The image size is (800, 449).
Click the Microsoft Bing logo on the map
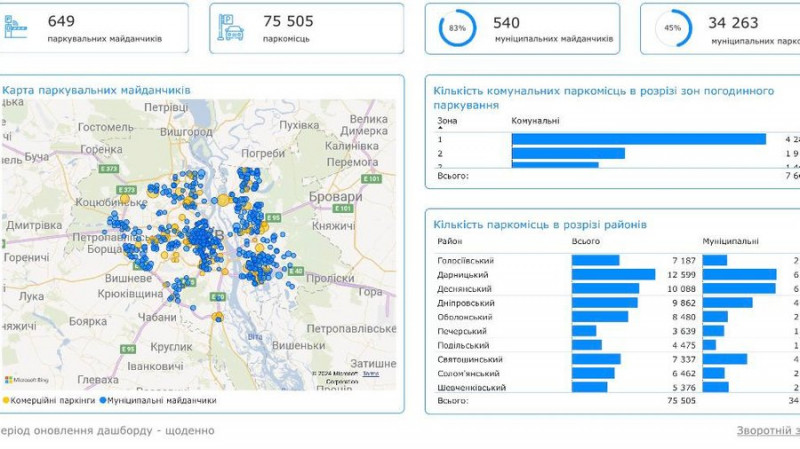coord(27,380)
